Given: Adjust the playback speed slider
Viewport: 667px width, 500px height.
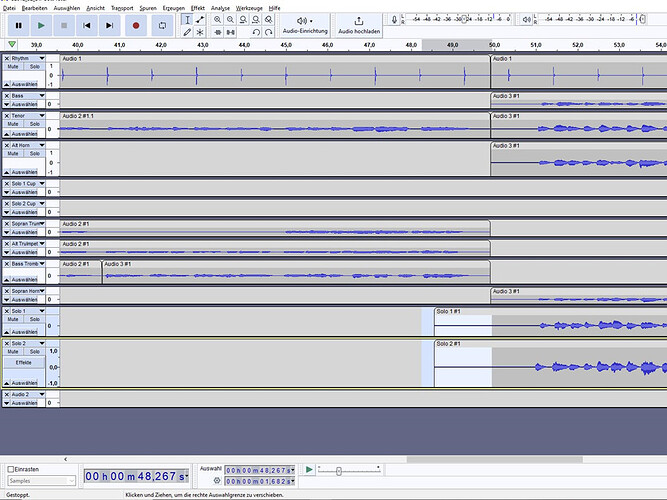Looking at the screenshot, I should click(x=339, y=470).
